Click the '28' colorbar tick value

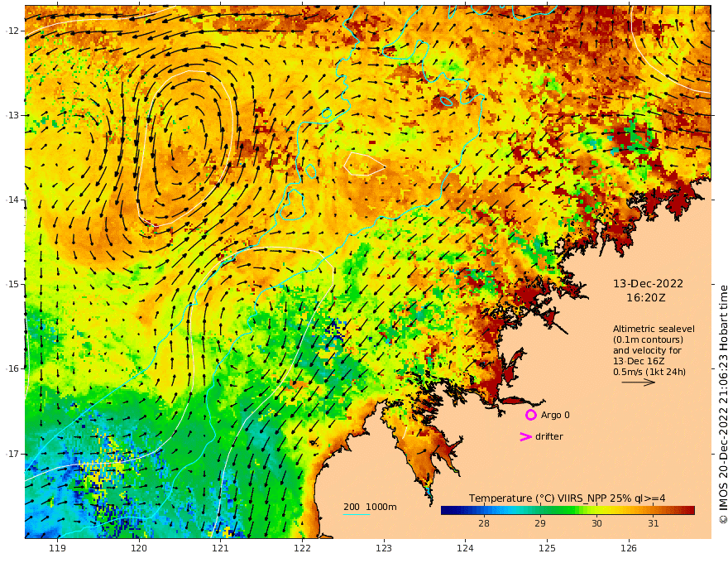(x=484, y=523)
